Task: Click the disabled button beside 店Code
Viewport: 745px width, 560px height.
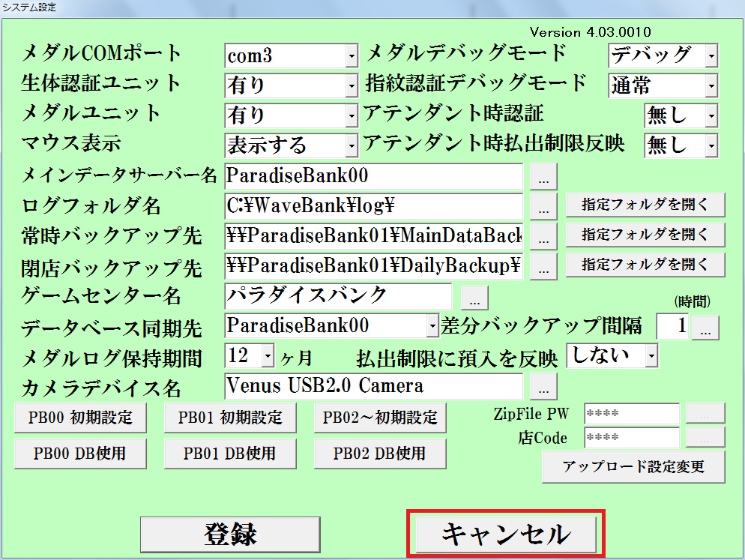Action: (705, 437)
